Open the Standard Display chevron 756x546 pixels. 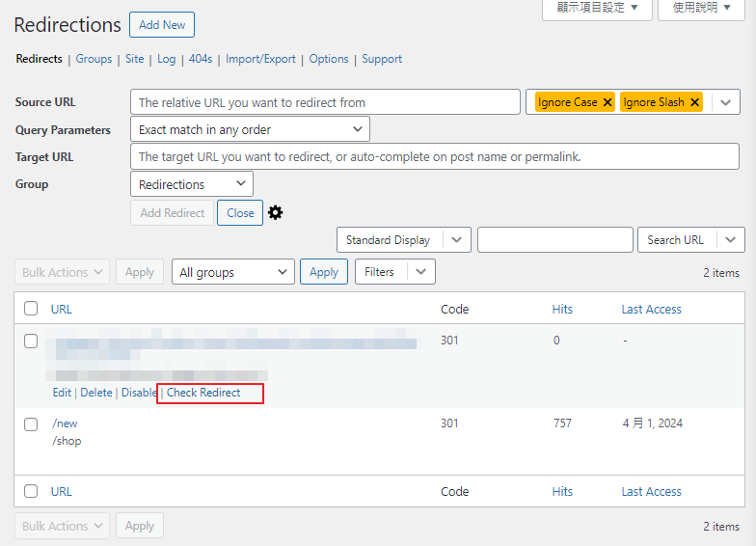tap(457, 240)
